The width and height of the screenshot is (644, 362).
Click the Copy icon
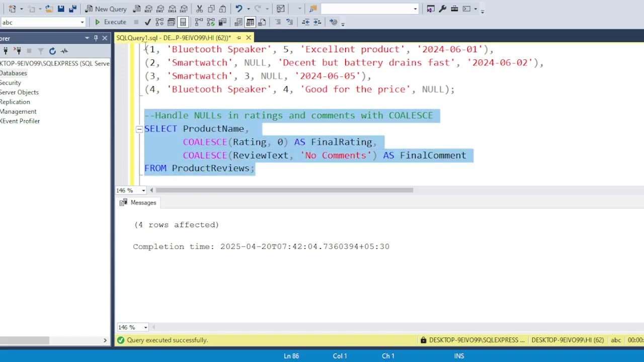pos(211,9)
